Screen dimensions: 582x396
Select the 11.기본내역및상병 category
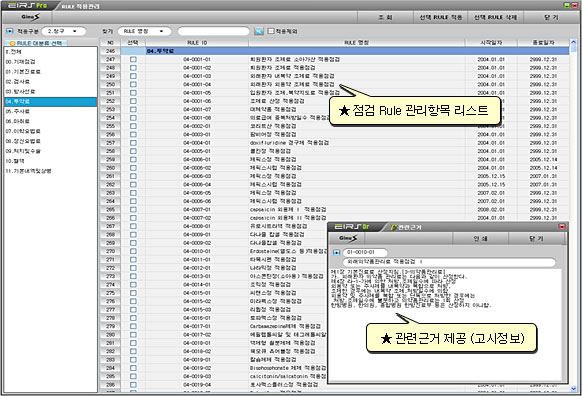point(50,171)
